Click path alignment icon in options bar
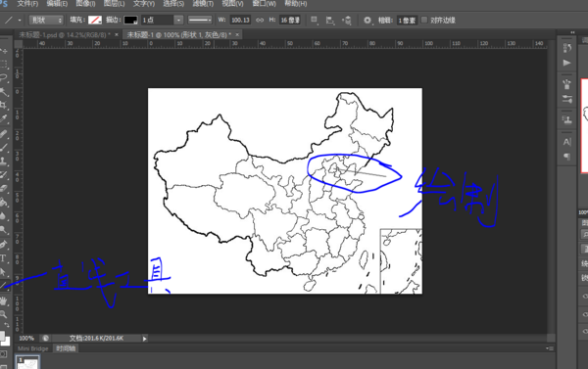The image size is (588, 369). [330, 21]
